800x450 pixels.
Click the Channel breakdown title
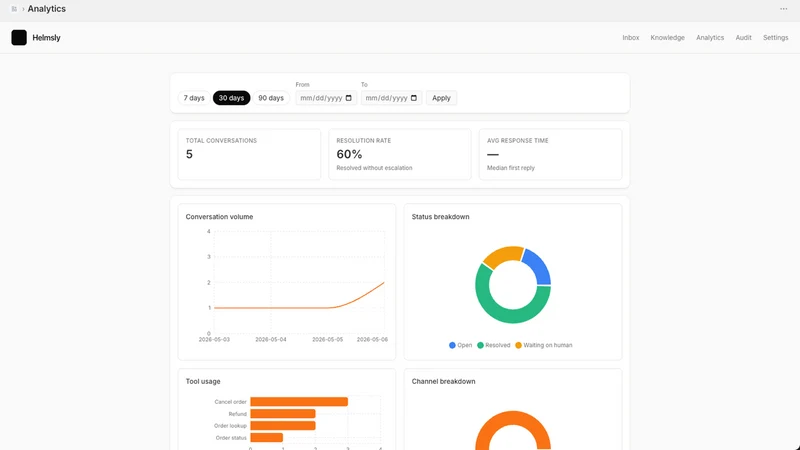point(443,382)
